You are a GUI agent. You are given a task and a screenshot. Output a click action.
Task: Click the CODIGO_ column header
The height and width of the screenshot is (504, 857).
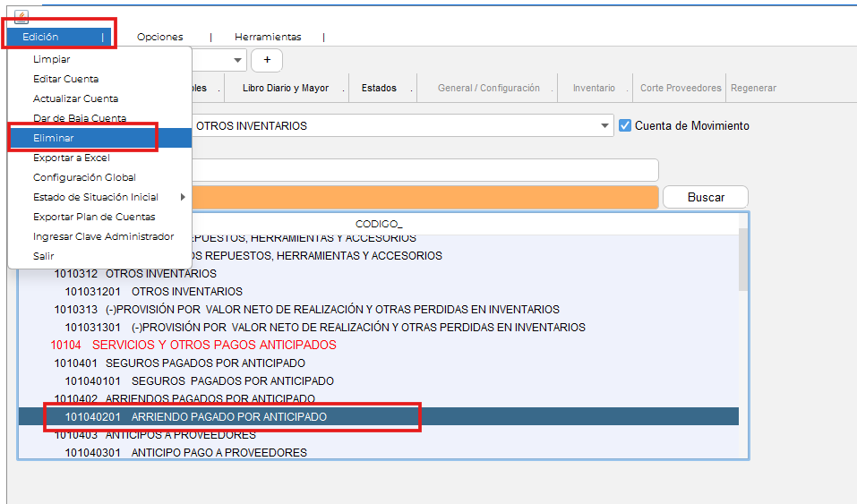click(x=379, y=223)
